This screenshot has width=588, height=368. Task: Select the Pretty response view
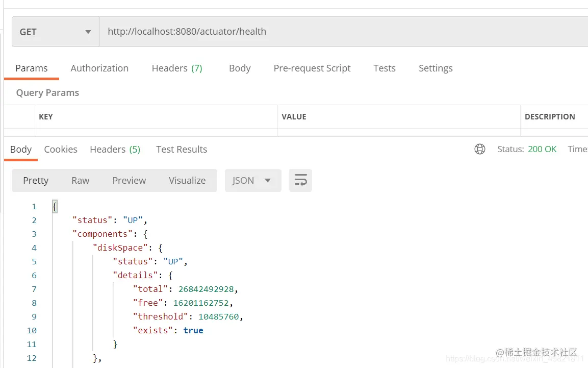coord(36,181)
